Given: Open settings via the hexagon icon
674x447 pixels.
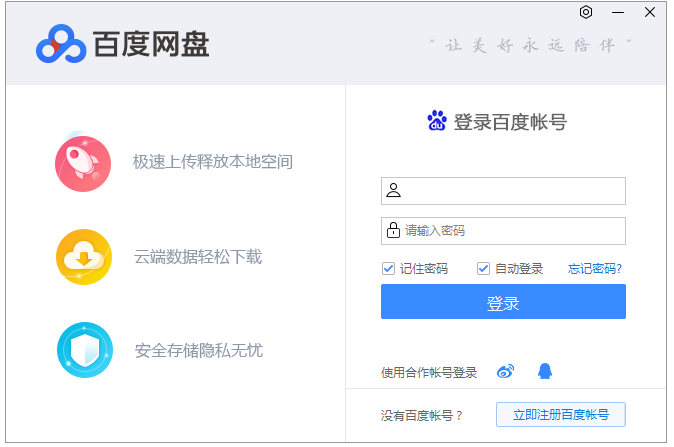Looking at the screenshot, I should tap(586, 12).
